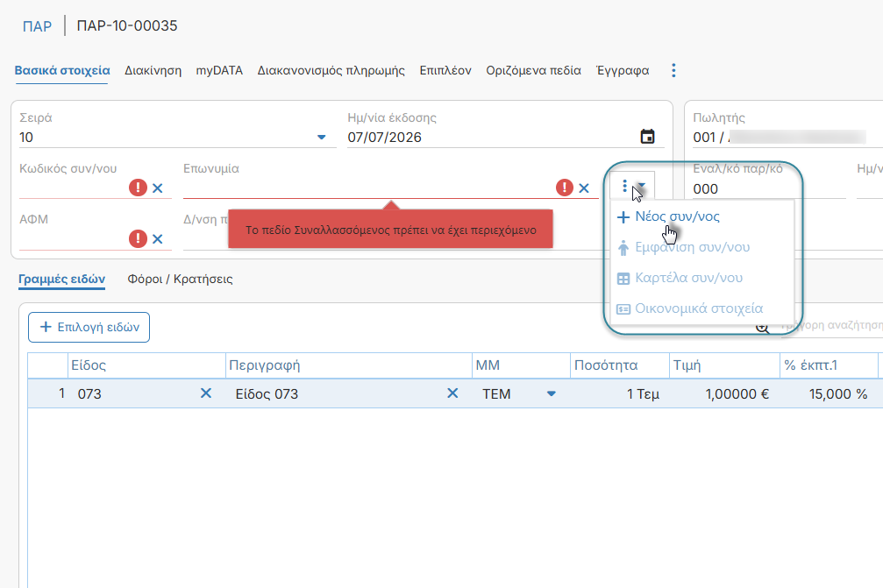Open the Επιπλέον tab
Image resolution: width=883 pixels, height=588 pixels.
(x=445, y=71)
